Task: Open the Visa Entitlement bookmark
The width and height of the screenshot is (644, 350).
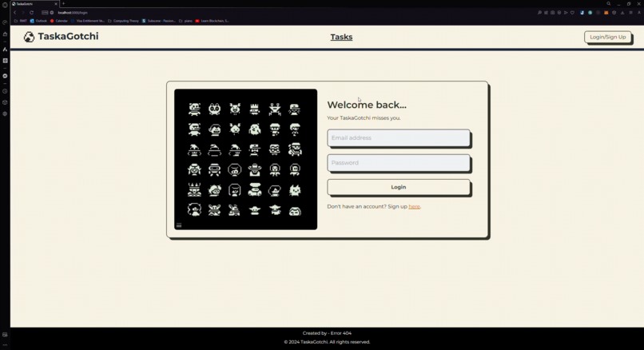Action: [x=88, y=21]
